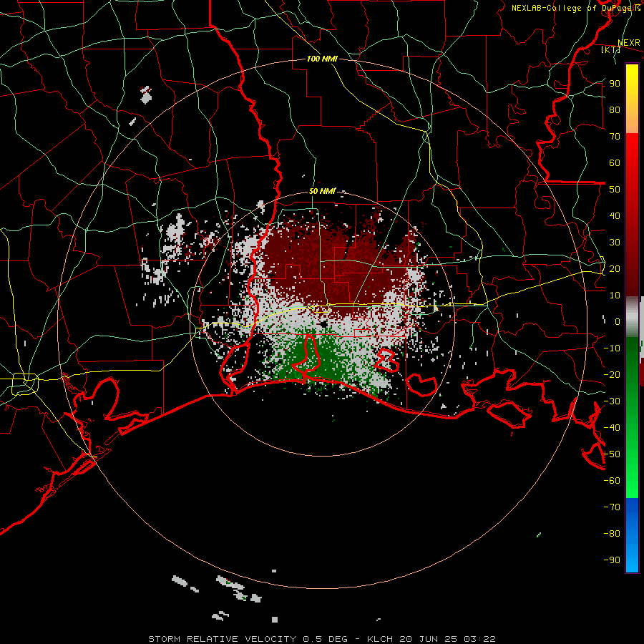The height and width of the screenshot is (644, 644).
Task: Click the 60 value on the velocity scale
Action: coord(615,163)
